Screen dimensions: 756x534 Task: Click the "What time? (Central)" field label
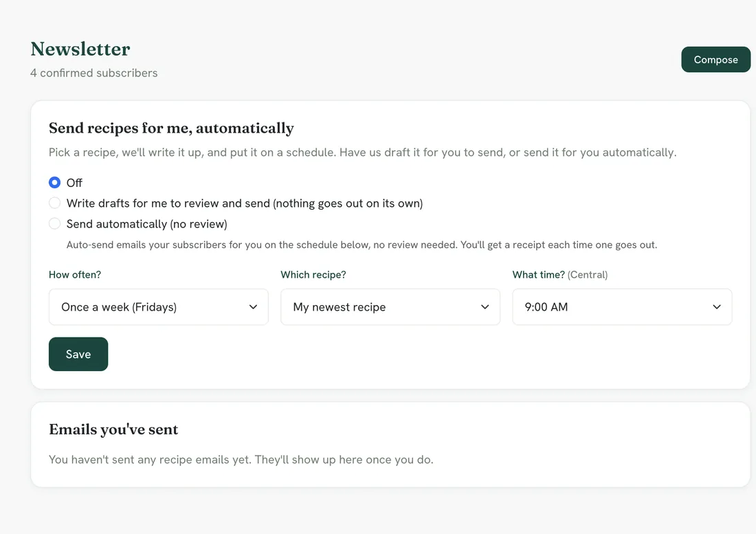(x=559, y=275)
